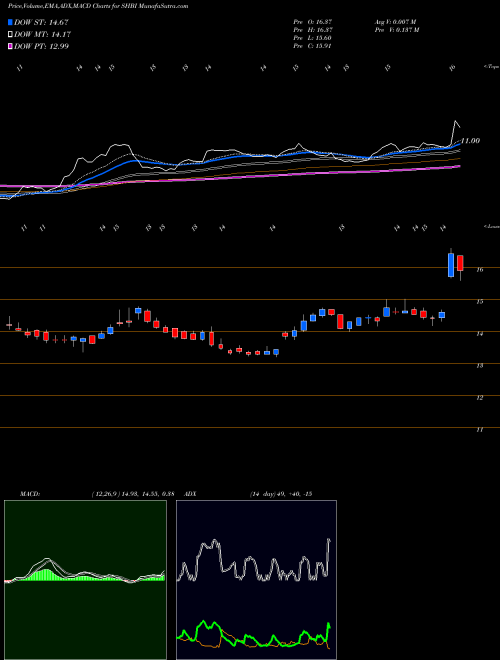Open the dark blue ADX indicator panel

(256, 580)
